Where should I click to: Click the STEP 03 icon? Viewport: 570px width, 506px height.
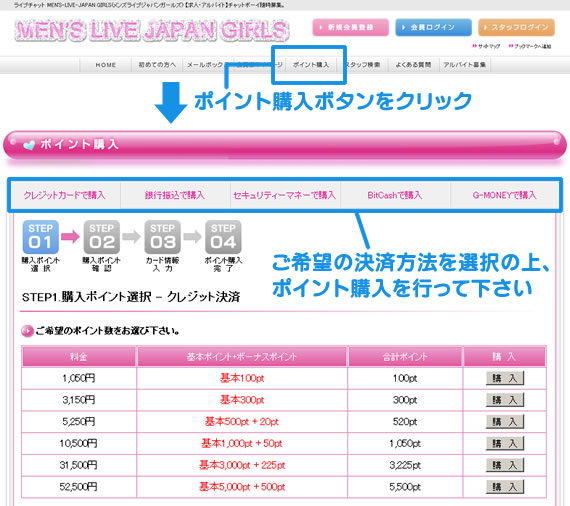coord(162,237)
